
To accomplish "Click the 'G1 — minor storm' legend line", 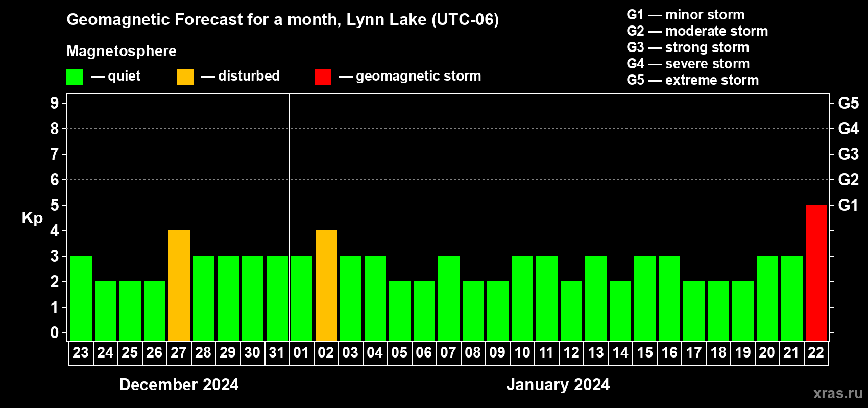I will coord(686,15).
